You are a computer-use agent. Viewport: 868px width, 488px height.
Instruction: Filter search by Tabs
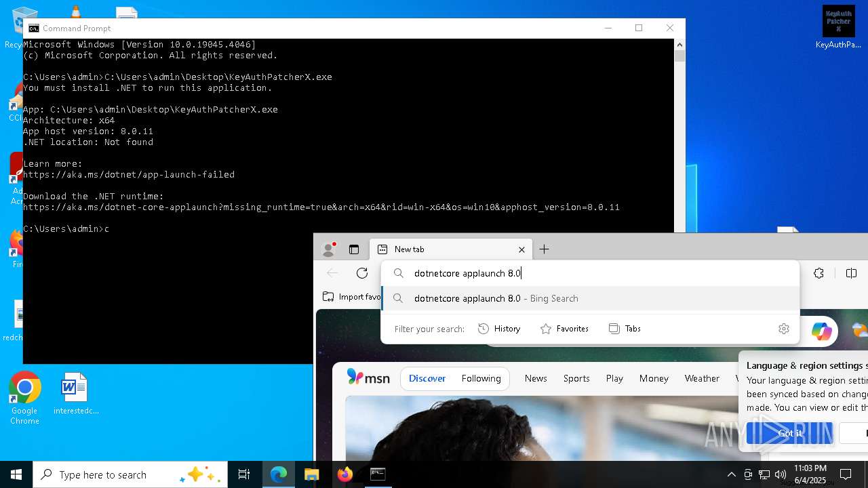pos(625,329)
